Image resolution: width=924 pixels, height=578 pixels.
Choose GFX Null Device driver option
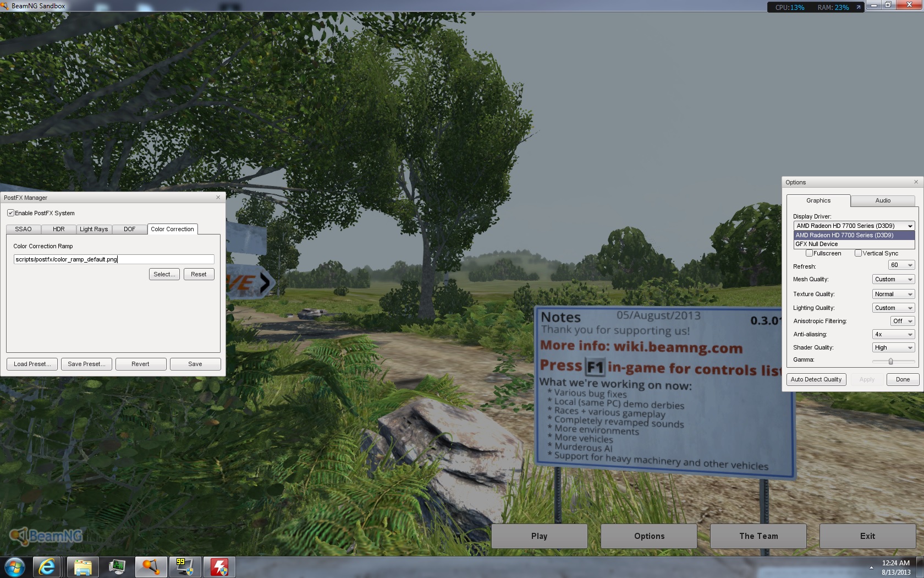pos(854,244)
